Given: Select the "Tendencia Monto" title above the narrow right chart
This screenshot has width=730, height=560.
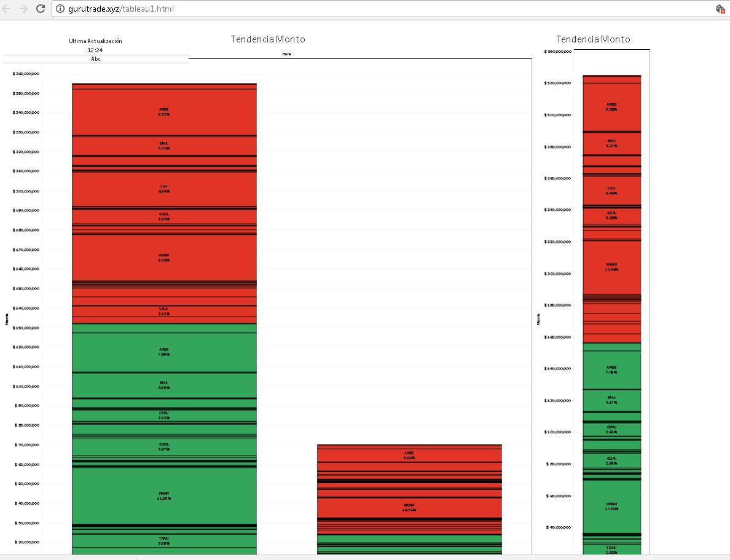Looking at the screenshot, I should (593, 39).
